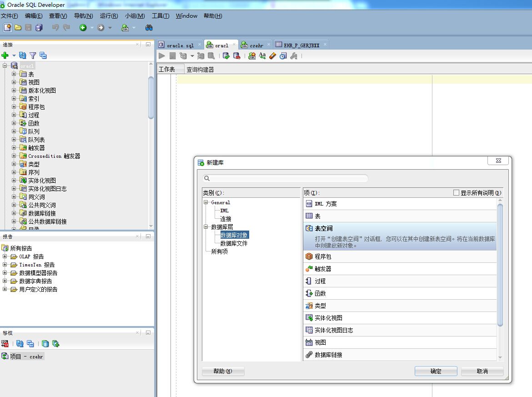Click the eraser Clear icon in worksheet toolbar
Screen dimensions: 532x397
pyautogui.click(x=272, y=56)
